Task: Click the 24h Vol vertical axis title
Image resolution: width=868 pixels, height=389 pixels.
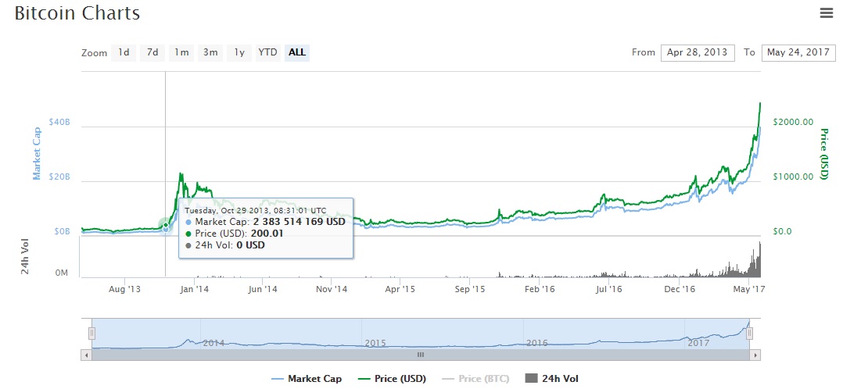Action: tap(25, 256)
